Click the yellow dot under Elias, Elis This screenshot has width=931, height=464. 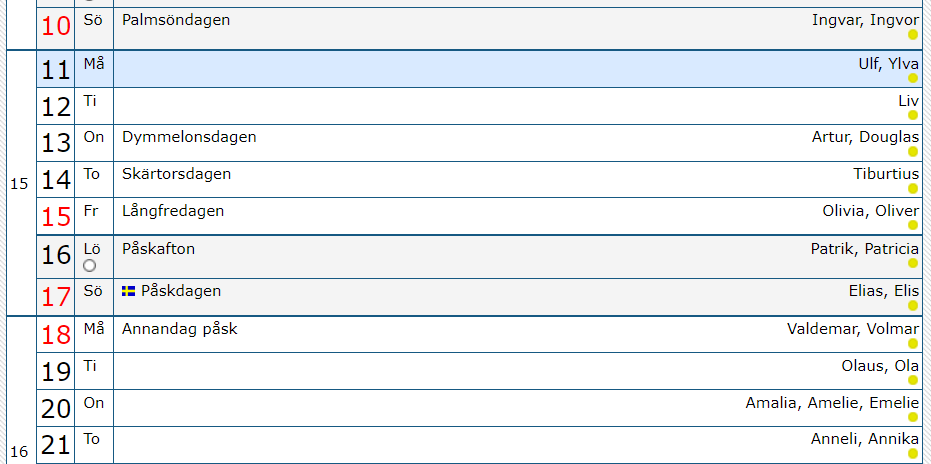click(913, 305)
